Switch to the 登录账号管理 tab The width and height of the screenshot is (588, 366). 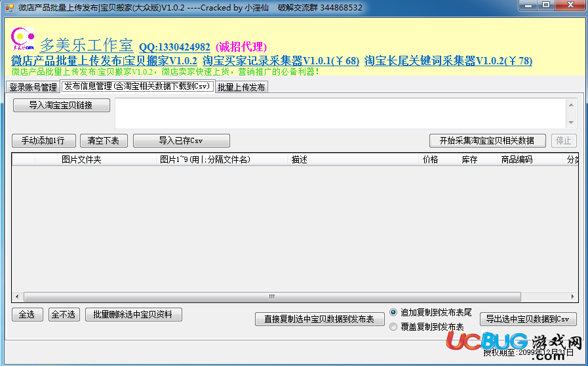click(33, 87)
